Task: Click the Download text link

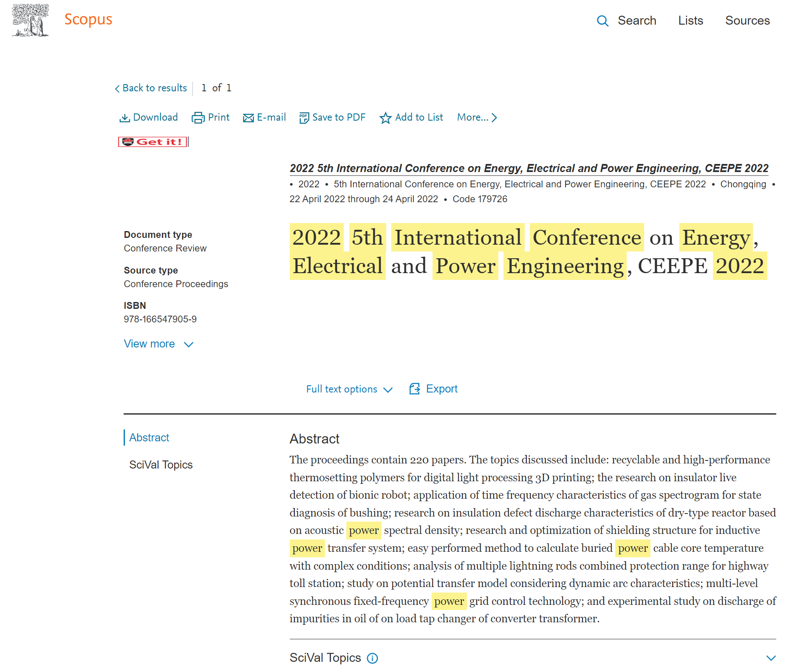Action: pos(156,117)
